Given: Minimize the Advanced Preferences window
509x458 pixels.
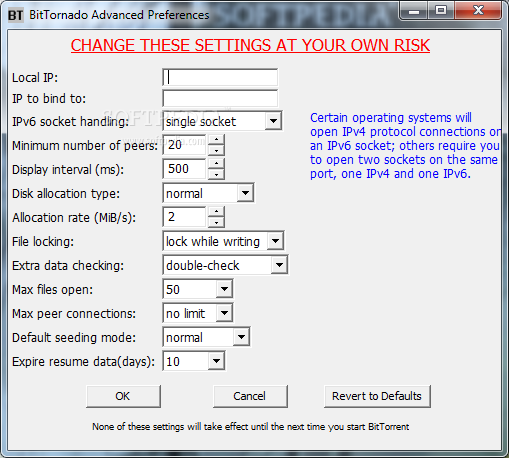Looking at the screenshot, I should 414,11.
